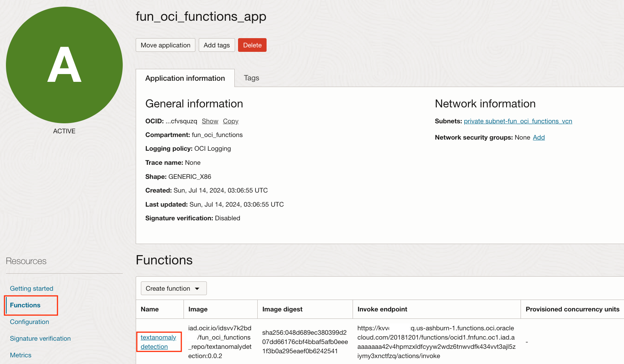Screen dimensions: 624x364
Task: Open Getting started in Resources
Action: [x=32, y=288]
